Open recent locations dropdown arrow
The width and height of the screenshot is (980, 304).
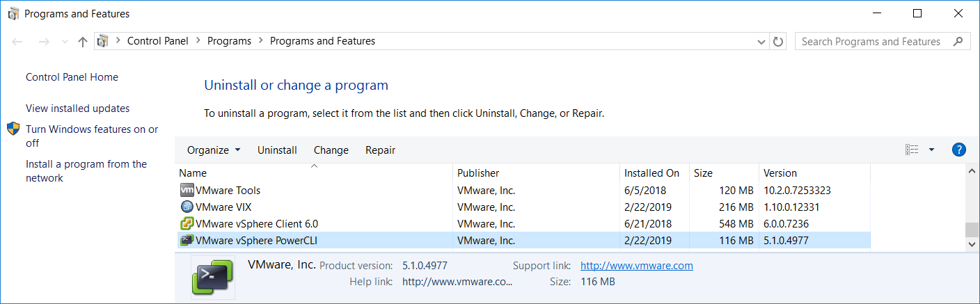point(65,42)
